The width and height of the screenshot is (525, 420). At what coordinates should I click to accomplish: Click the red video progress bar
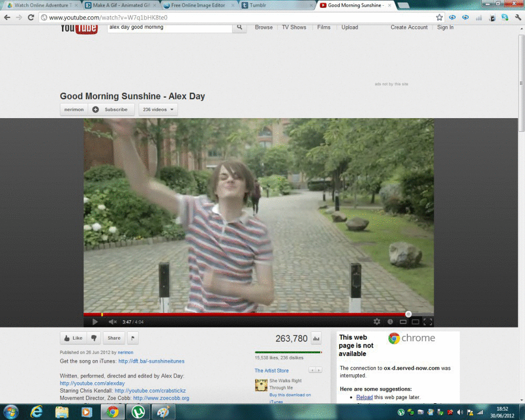pos(247,314)
